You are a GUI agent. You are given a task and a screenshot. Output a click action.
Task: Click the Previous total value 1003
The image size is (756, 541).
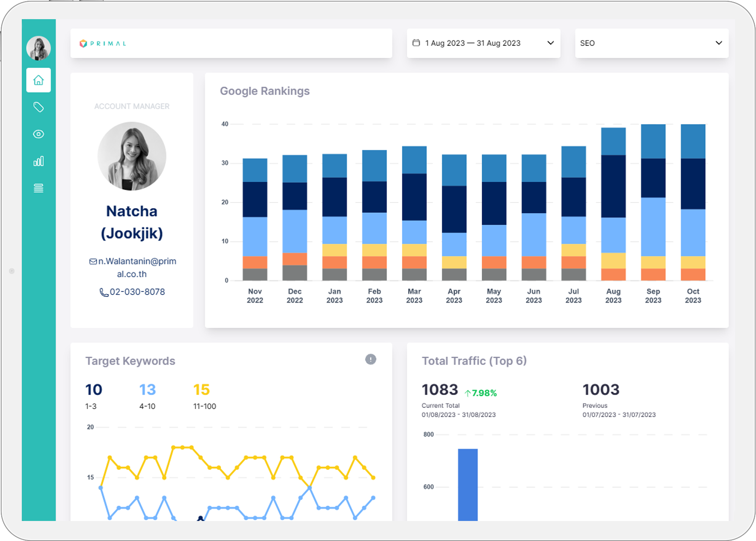pos(601,389)
